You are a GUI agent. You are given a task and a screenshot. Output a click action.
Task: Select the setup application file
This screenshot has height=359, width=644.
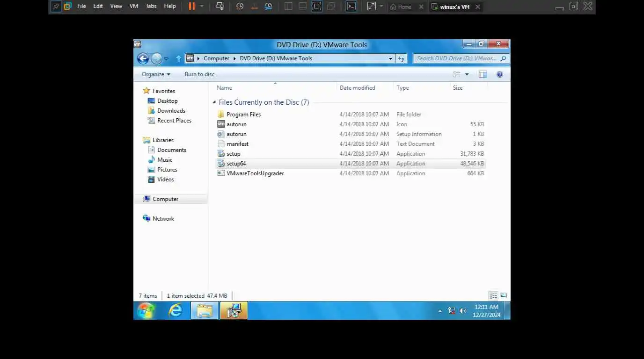click(x=351, y=154)
